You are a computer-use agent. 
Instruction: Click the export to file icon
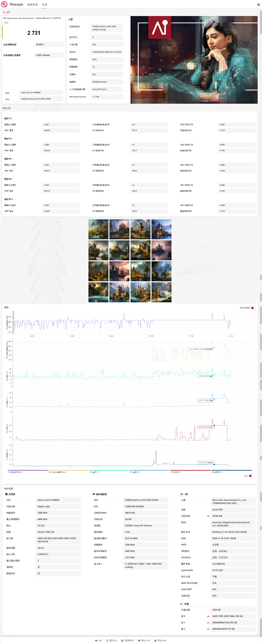(x=122, y=640)
